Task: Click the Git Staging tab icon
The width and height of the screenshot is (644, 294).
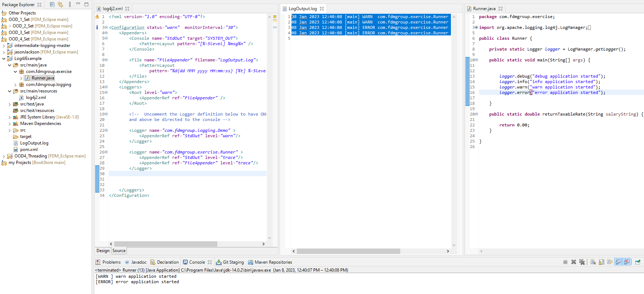Action: tap(219, 262)
